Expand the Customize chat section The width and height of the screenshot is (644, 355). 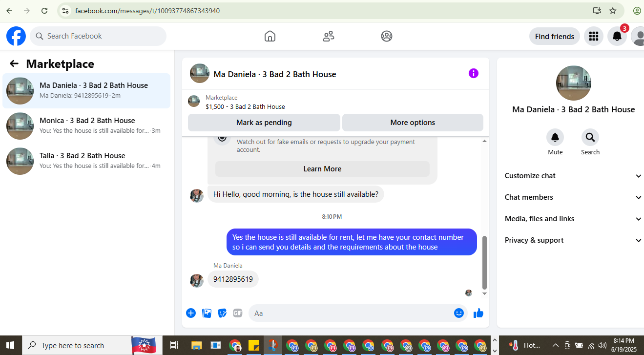(573, 176)
